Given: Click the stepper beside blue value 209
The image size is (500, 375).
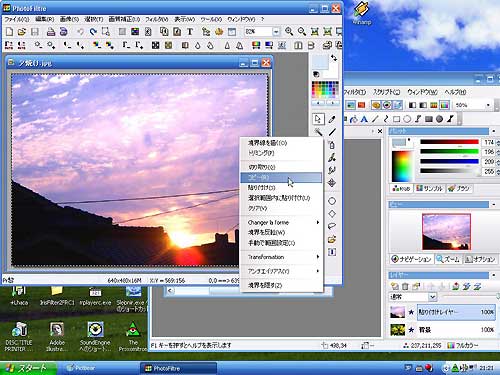Looking at the screenshot, I should [498, 162].
